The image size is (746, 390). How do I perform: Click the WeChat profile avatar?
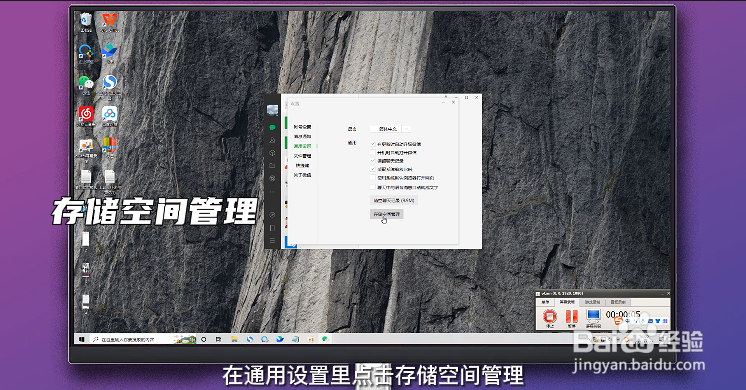tap(273, 110)
